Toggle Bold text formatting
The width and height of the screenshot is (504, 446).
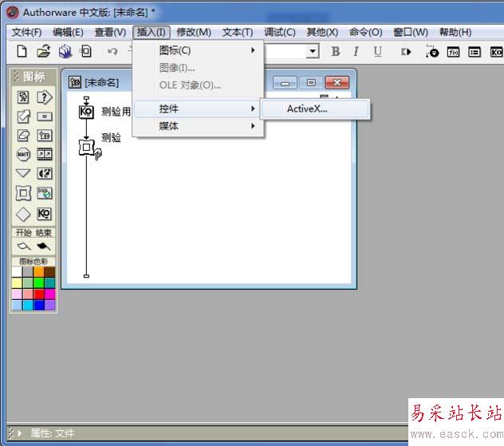335,51
